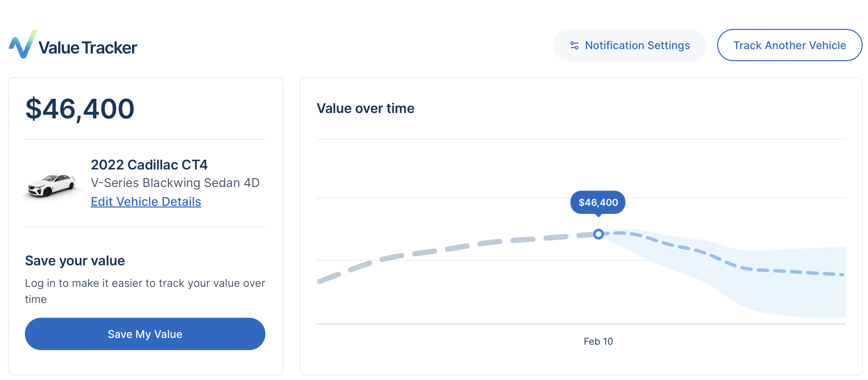This screenshot has height=380, width=868.
Task: Click the $46,400 chart tooltip bubble
Action: (x=598, y=202)
